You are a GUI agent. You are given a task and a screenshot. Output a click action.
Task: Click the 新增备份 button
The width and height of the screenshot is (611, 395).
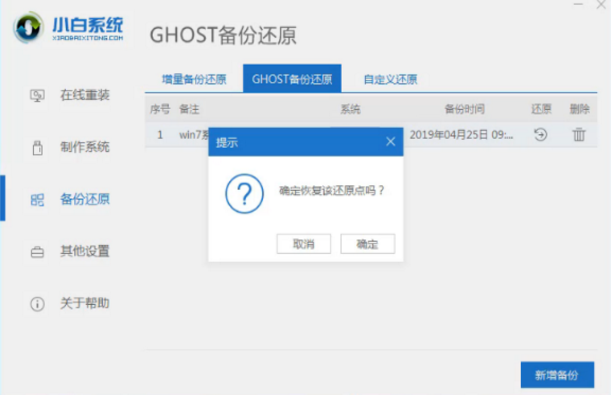coord(557,375)
